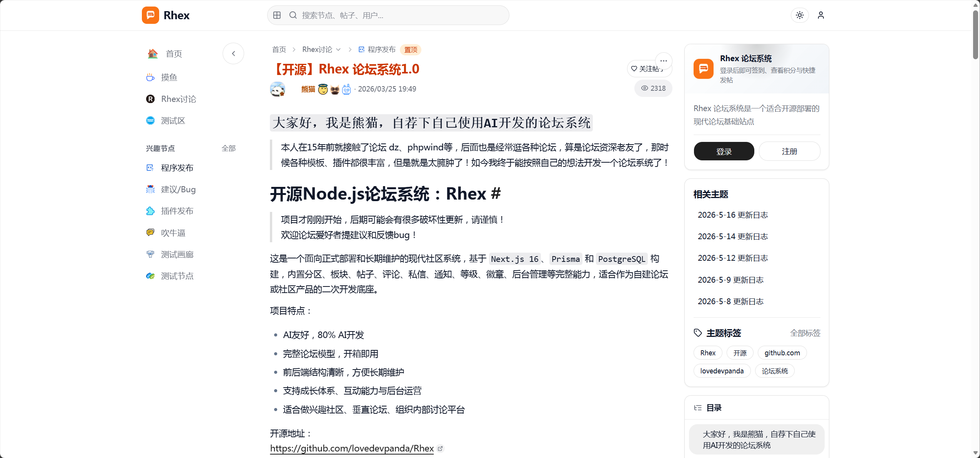Open 2026-5-16 更新日志 related topic
The width and height of the screenshot is (980, 458).
733,215
